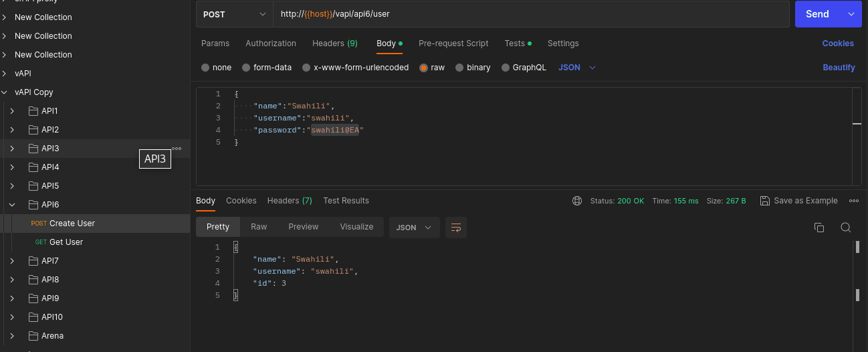This screenshot has width=868, height=352.
Task: Switch response view to Visualize
Action: [356, 227]
